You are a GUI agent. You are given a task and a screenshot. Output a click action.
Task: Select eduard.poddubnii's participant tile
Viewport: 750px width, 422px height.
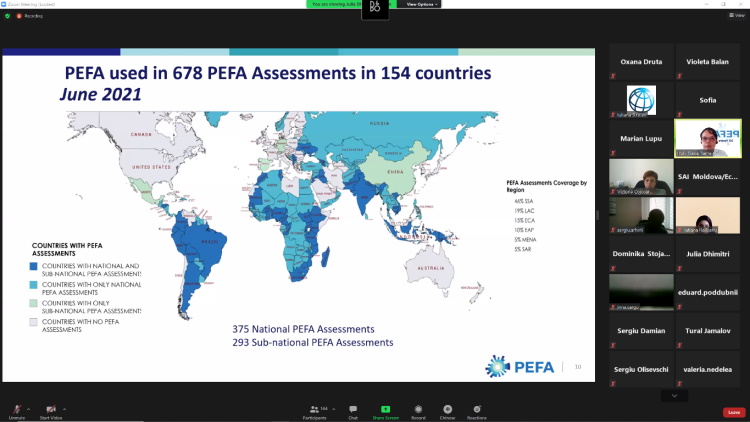pos(707,292)
